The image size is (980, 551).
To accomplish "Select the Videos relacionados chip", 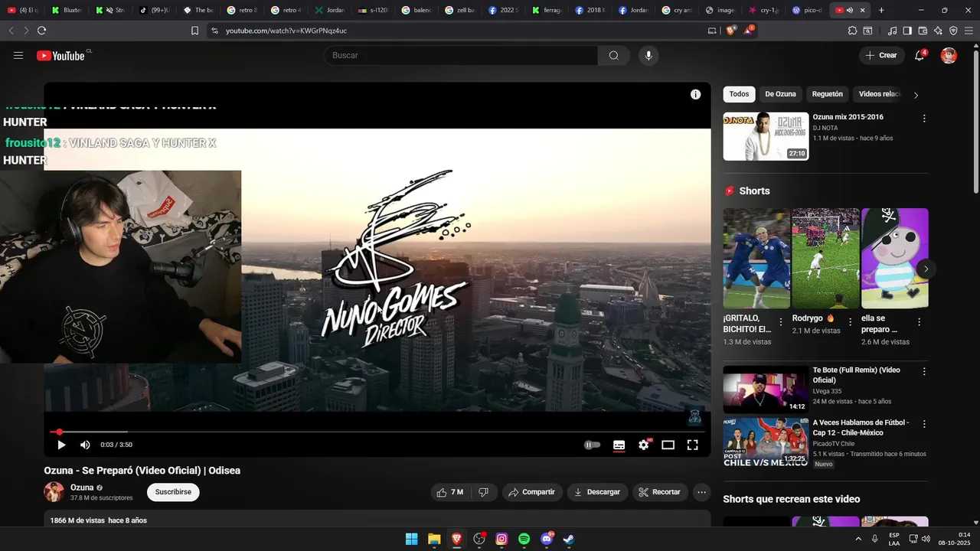I will tap(879, 94).
